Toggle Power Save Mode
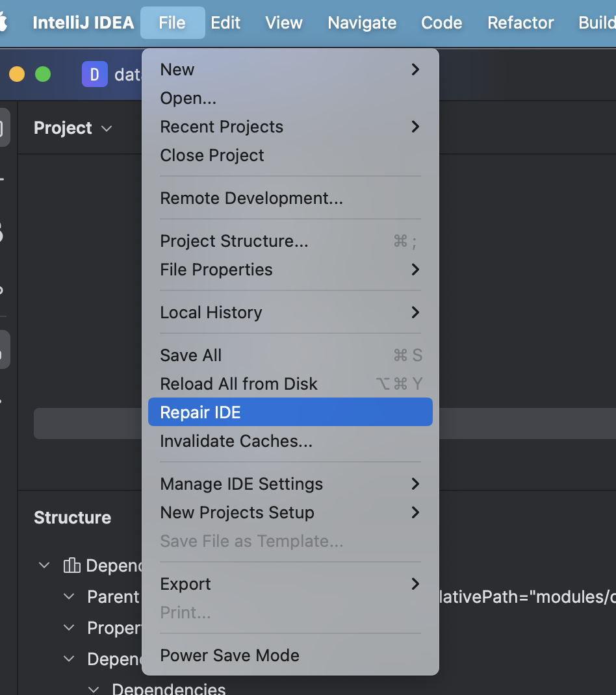 pyautogui.click(x=229, y=655)
